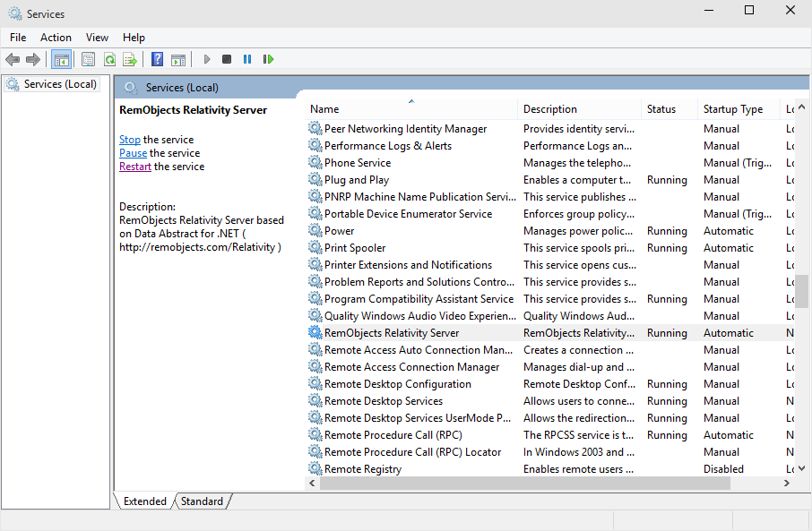The image size is (812, 531).
Task: Click 'This service spools pri...' description
Action: pyautogui.click(x=578, y=248)
